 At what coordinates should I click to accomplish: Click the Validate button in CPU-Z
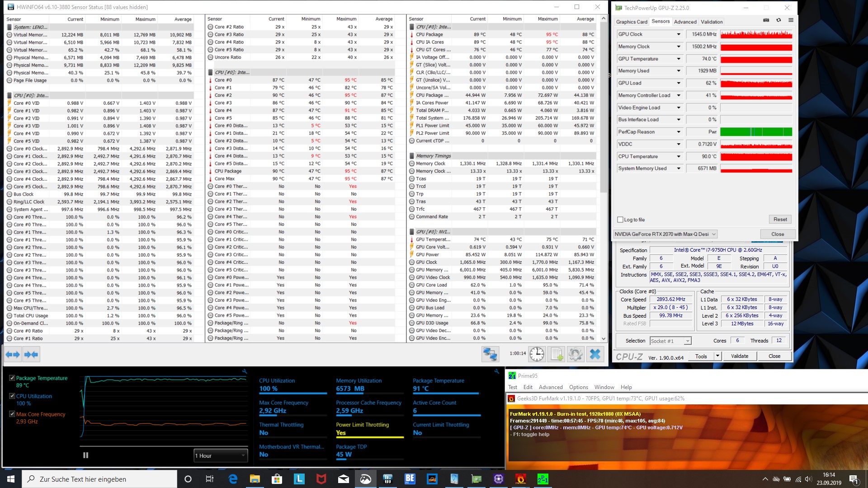739,356
